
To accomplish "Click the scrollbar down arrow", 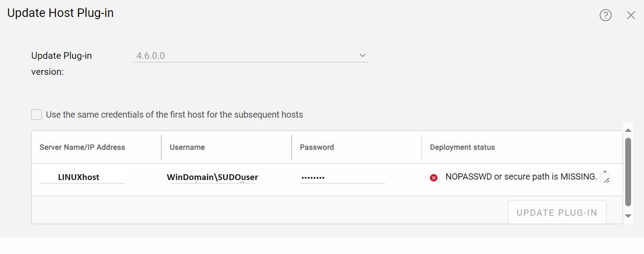I will (628, 216).
